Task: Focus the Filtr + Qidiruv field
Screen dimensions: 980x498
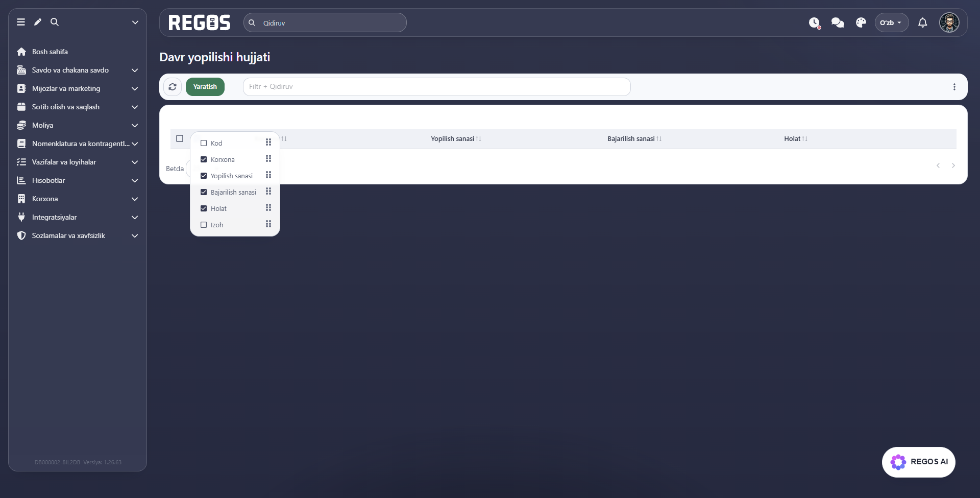Action: 437,87
